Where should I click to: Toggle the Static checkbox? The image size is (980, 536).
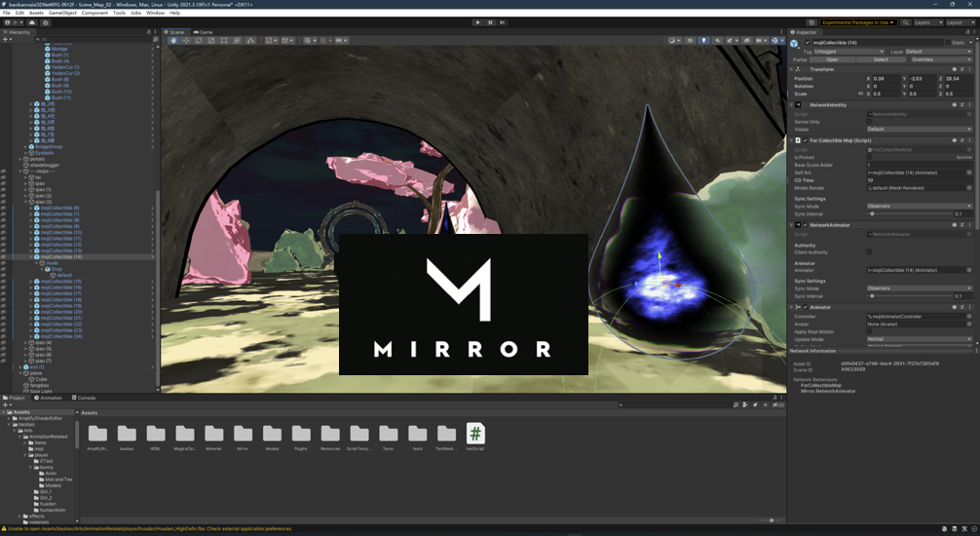tap(948, 43)
